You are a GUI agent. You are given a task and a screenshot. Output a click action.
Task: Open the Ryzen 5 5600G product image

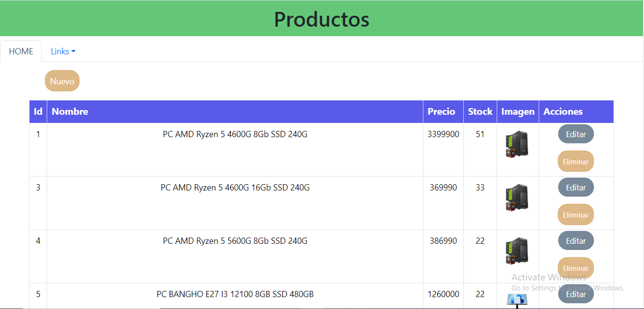(517, 251)
